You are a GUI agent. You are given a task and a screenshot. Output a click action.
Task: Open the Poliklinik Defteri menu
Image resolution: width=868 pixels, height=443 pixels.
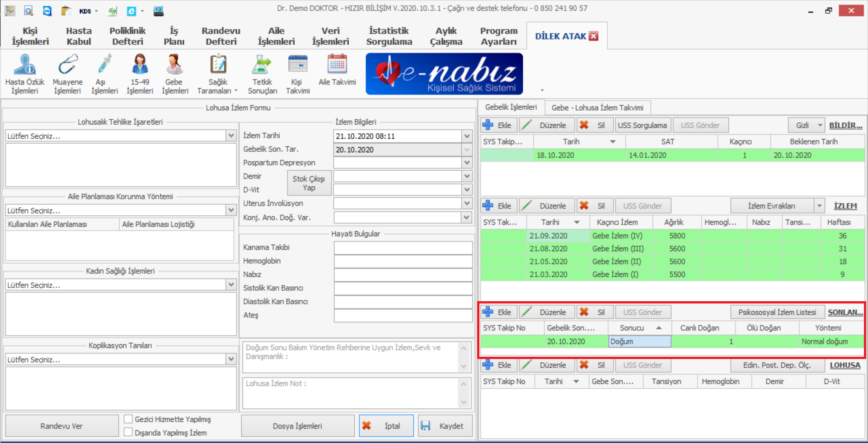tap(127, 36)
